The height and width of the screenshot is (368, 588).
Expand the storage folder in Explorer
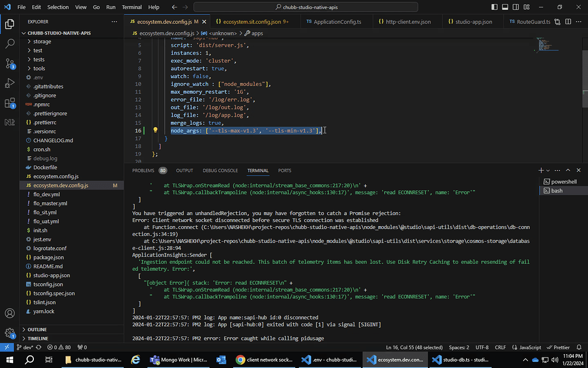point(42,41)
